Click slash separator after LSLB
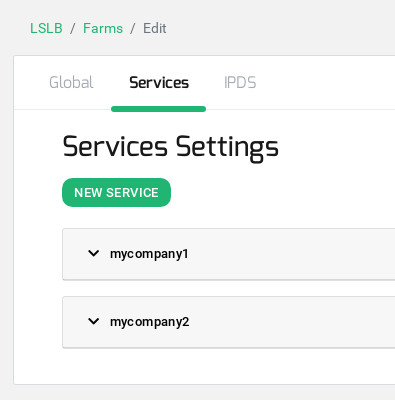Viewport: 395px width, 400px height. coord(72,29)
